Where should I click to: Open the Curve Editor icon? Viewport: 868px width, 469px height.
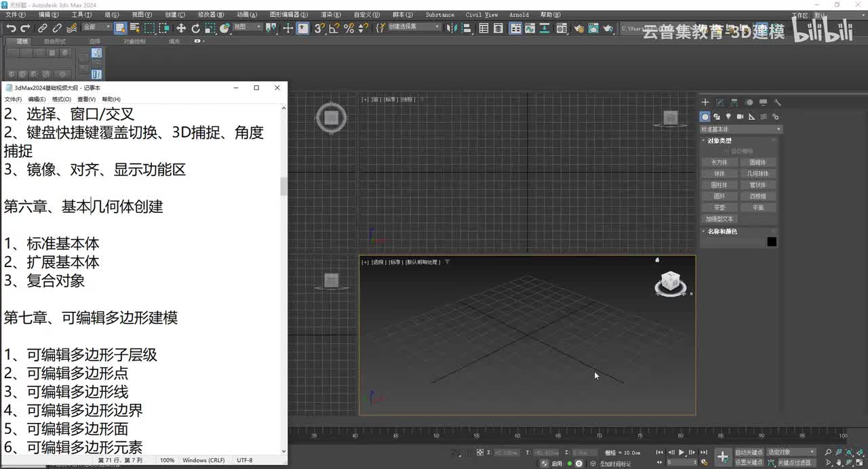(530, 28)
